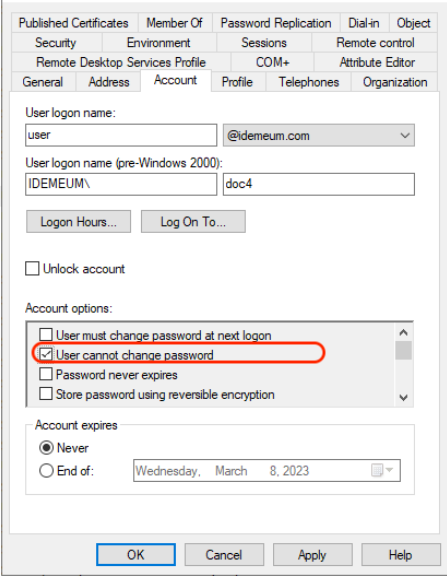Open the Security tab
The height and width of the screenshot is (576, 447).
coord(56,43)
